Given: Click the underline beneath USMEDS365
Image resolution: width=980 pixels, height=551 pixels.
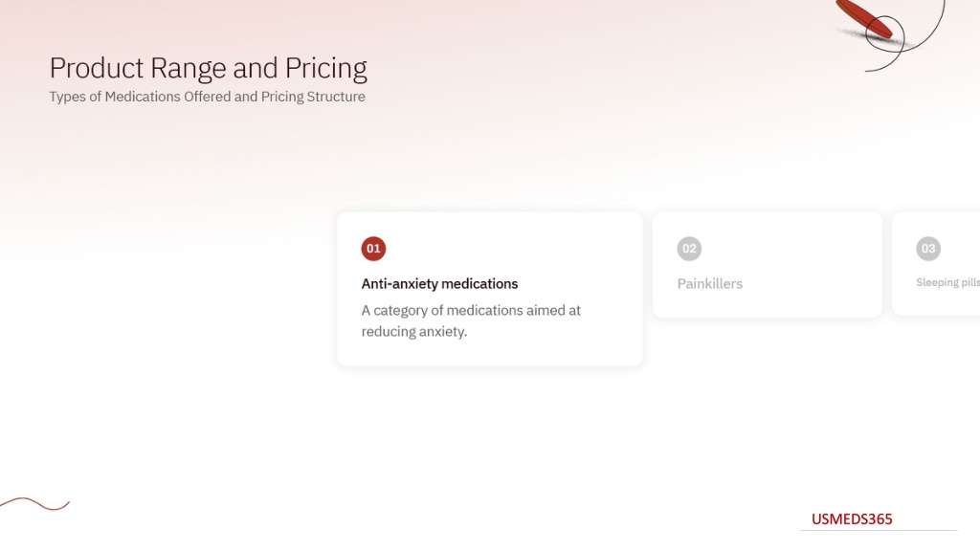Looking at the screenshot, I should [879, 530].
